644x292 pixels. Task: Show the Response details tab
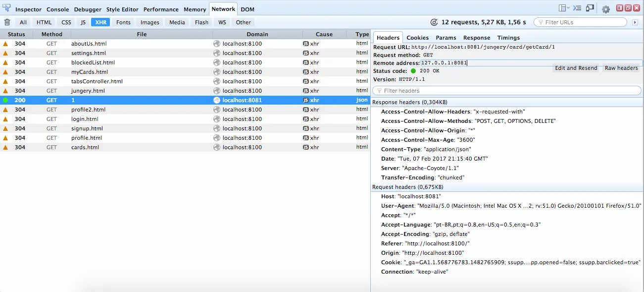tap(477, 38)
